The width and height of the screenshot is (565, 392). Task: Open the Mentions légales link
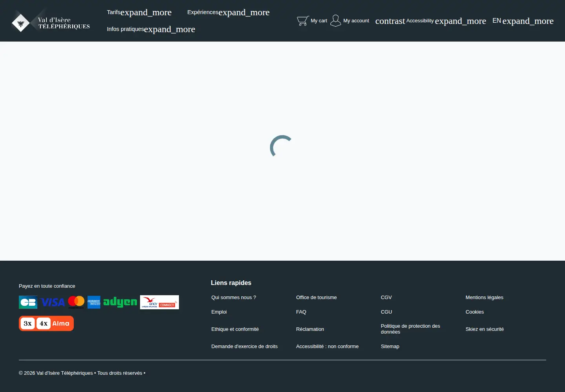pyautogui.click(x=484, y=298)
